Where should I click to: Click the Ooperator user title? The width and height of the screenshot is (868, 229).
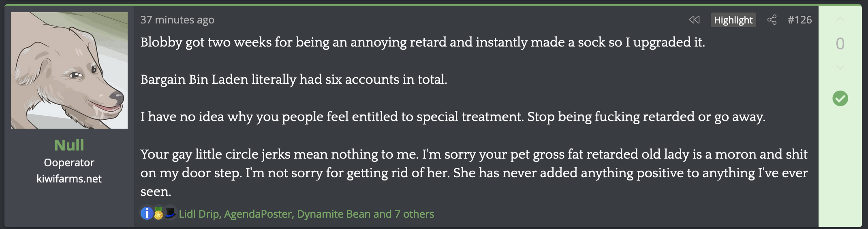(x=69, y=163)
